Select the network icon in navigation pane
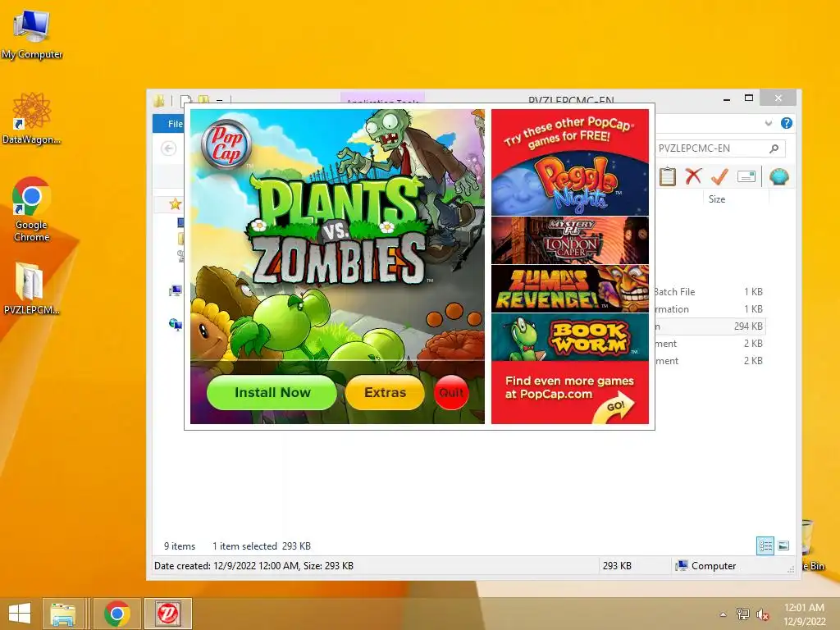Screen dimensions: 840x630 click(176, 325)
